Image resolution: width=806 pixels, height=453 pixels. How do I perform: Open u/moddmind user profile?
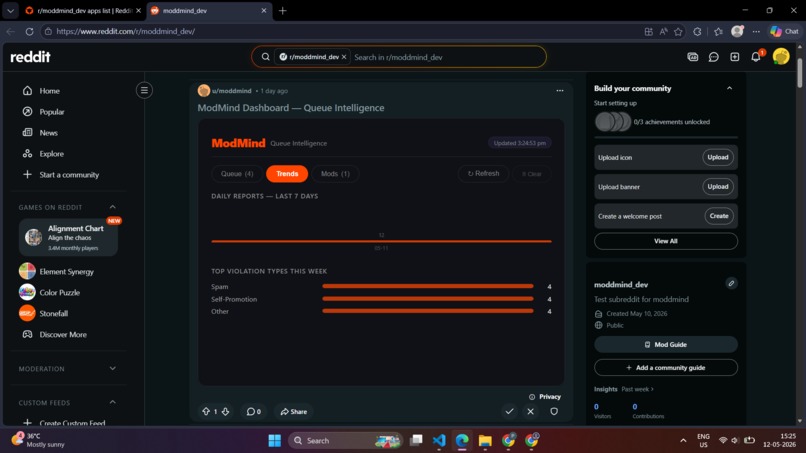point(231,91)
